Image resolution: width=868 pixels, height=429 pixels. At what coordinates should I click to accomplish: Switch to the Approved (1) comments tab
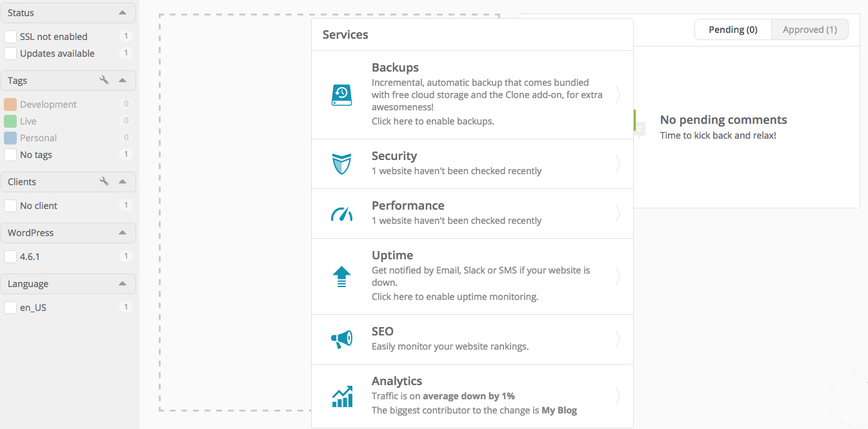tap(809, 30)
